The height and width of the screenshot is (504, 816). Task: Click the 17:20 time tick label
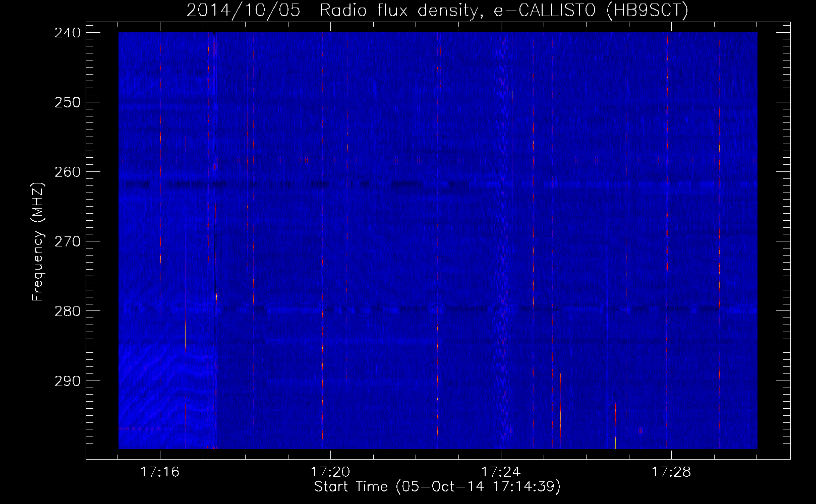(330, 472)
